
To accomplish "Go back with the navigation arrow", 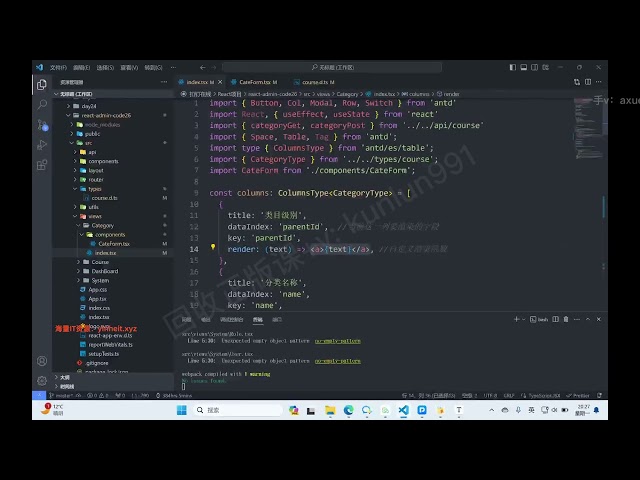I will tap(203, 67).
